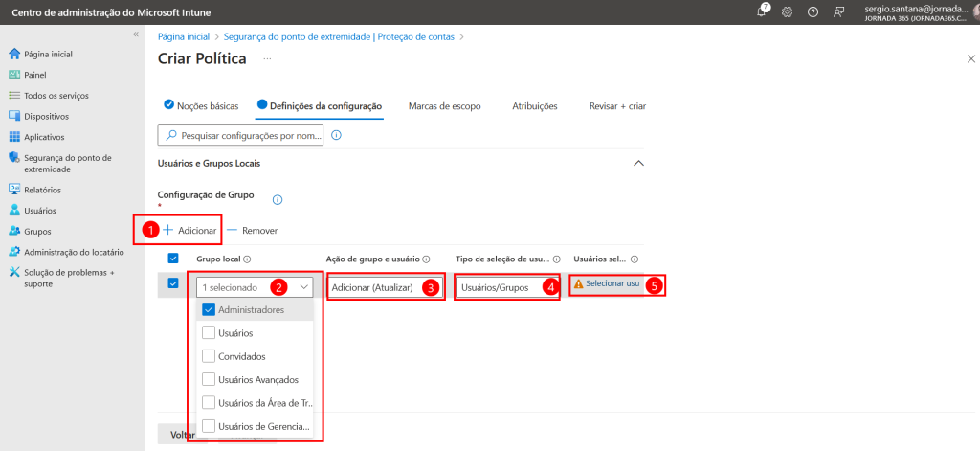Screen dimensions: 980x451
Task: Open Dispositivos label in the sidebar
Action: 46,117
